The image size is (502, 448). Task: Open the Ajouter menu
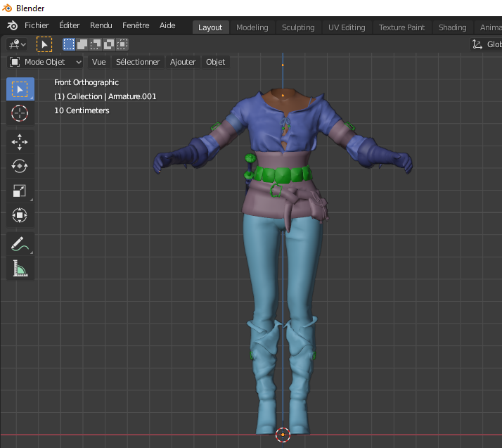pyautogui.click(x=183, y=62)
